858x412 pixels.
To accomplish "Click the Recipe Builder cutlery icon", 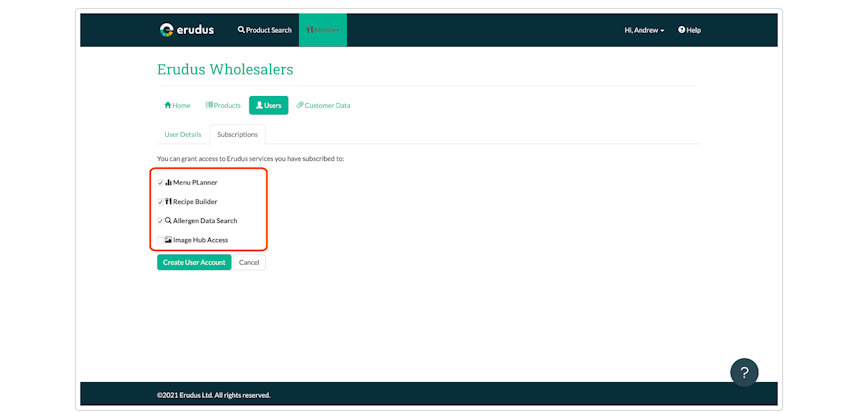I will pyautogui.click(x=169, y=201).
